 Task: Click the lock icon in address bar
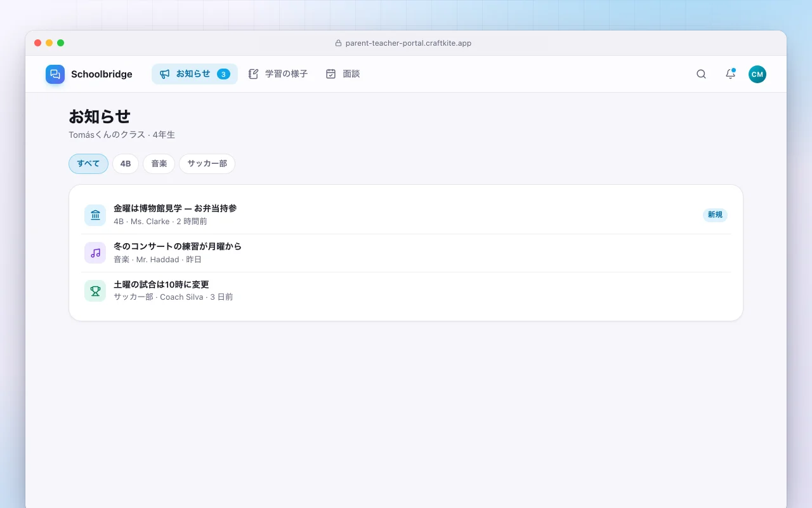click(x=338, y=43)
